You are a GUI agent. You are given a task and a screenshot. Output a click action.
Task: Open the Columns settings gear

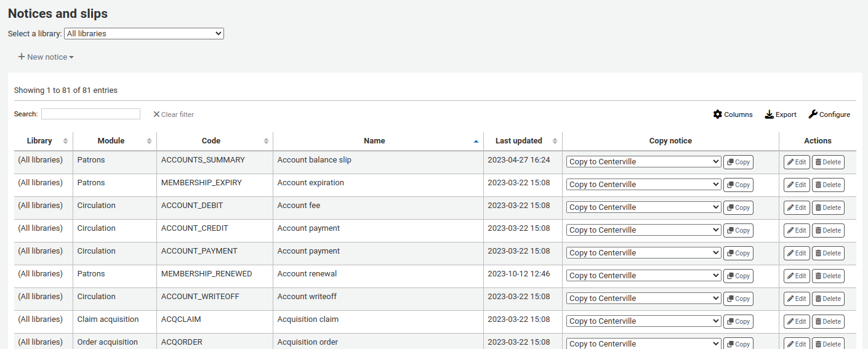click(718, 114)
